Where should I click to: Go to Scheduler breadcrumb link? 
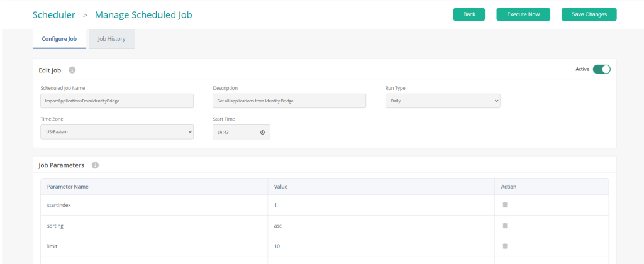54,15
